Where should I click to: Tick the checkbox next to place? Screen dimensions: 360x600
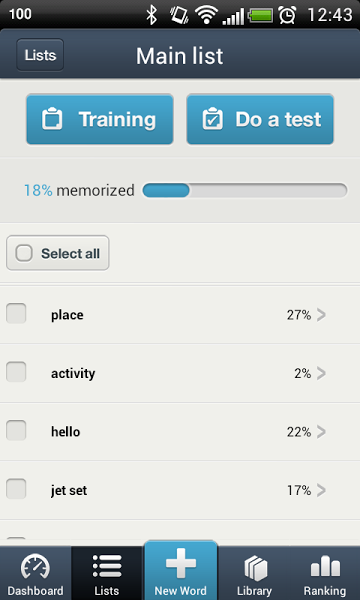click(16, 314)
